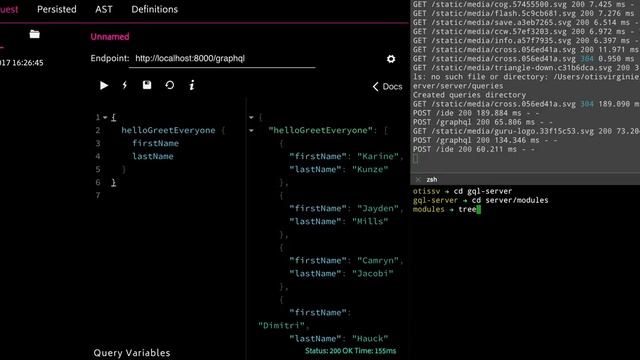Viewport: 640px width, 360px height.
Task: Click the POST /graphql 200 65.806 ms line
Action: (x=482, y=122)
